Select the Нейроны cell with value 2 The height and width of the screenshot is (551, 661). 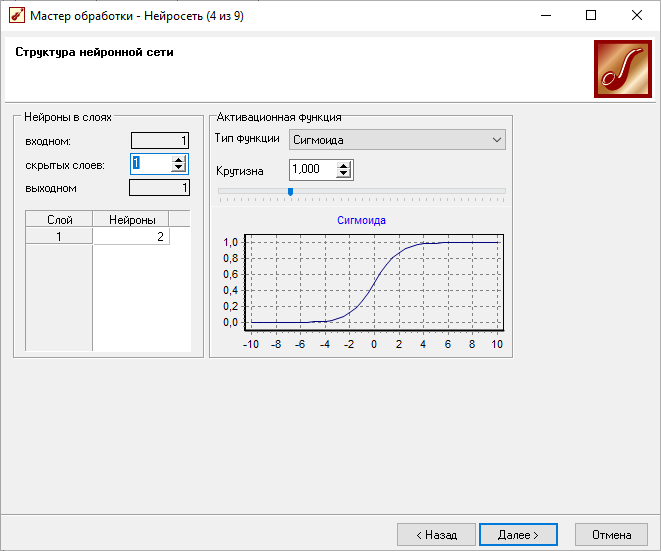pos(131,237)
